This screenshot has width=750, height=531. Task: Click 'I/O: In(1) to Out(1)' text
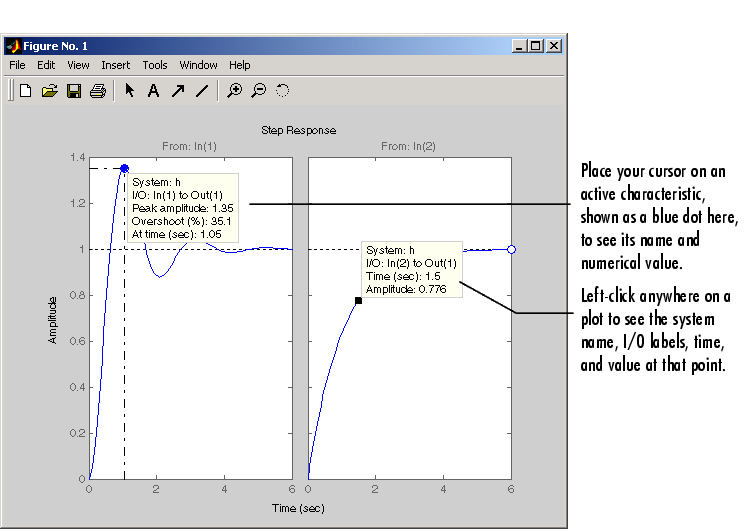177,195
